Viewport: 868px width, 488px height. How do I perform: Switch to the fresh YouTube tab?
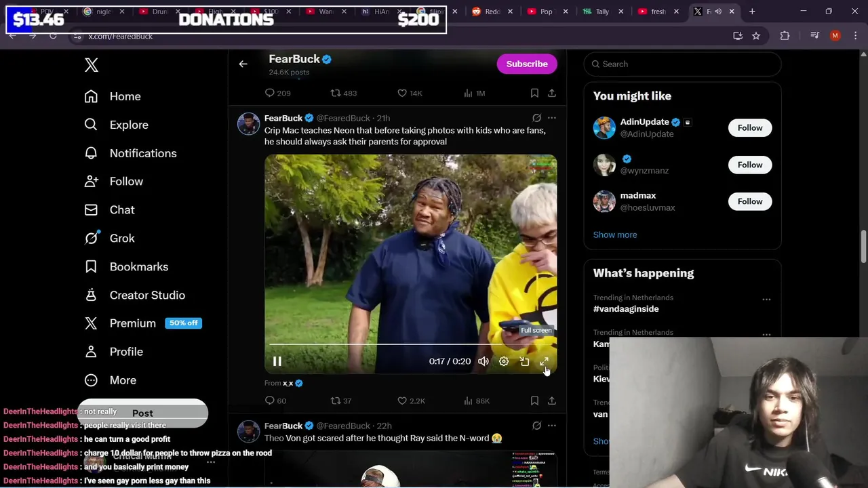click(658, 12)
